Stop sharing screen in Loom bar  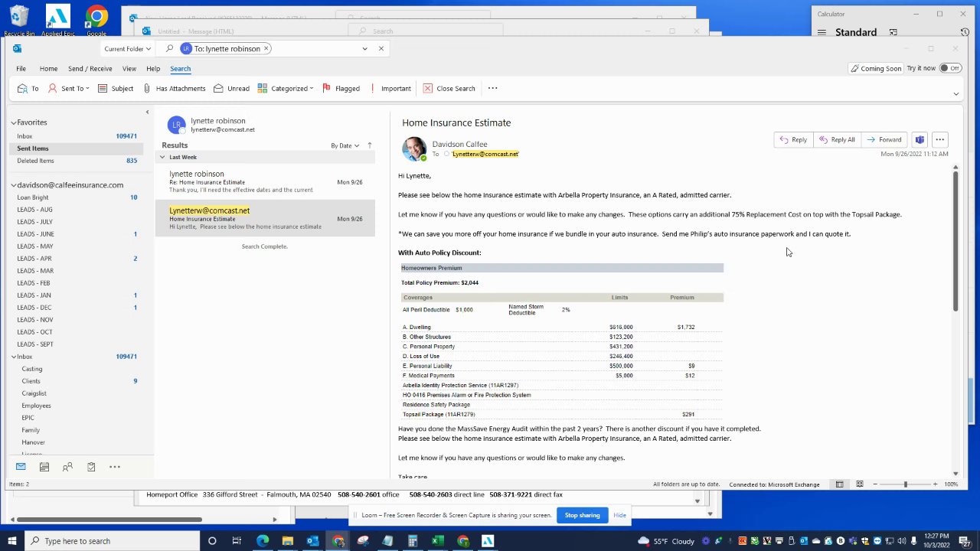pos(582,515)
